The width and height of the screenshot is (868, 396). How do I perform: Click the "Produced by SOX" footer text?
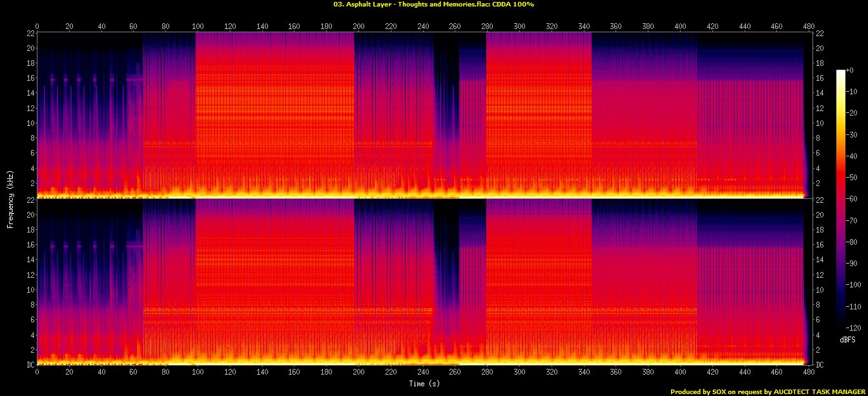pyautogui.click(x=768, y=391)
